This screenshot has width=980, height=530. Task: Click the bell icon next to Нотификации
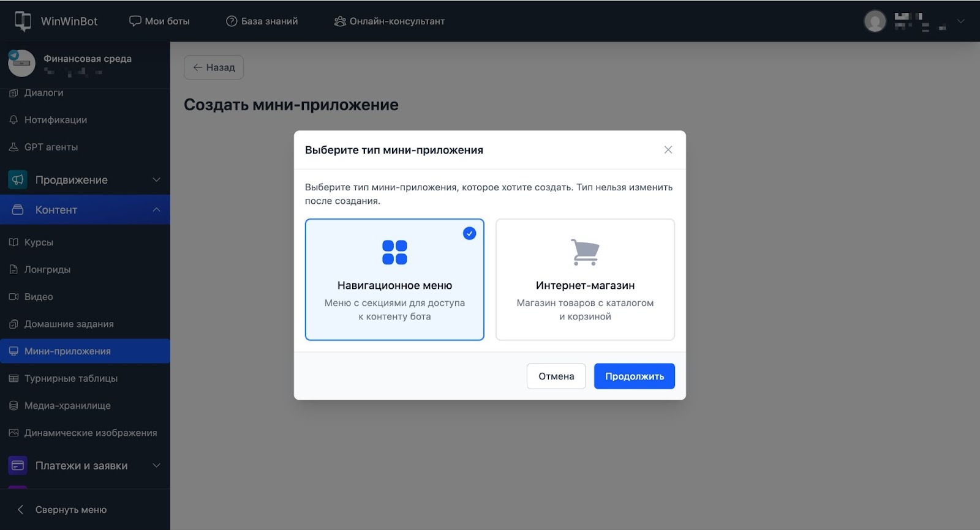(13, 120)
